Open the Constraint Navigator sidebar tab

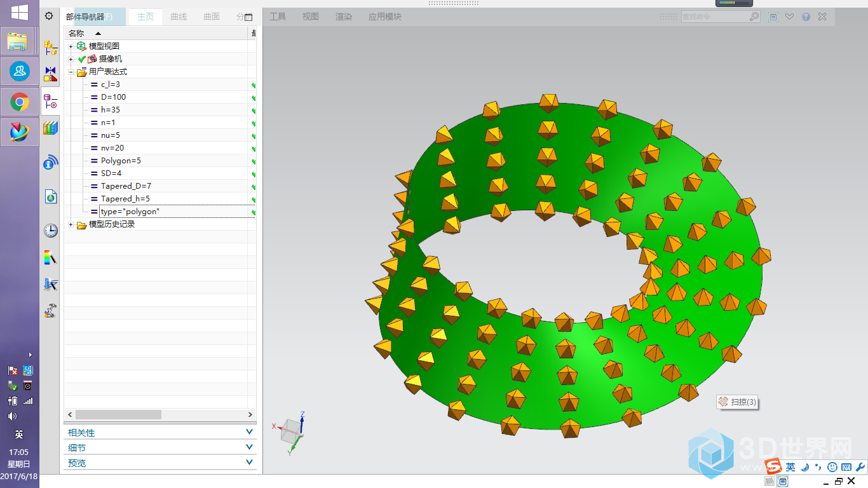pos(51,74)
